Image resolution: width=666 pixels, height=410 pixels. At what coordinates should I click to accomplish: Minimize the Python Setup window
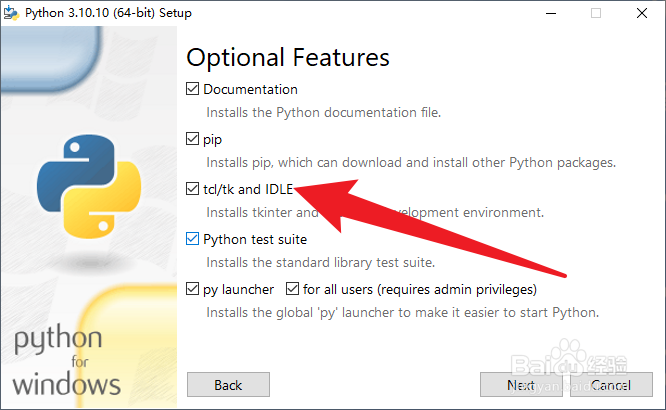tap(551, 13)
